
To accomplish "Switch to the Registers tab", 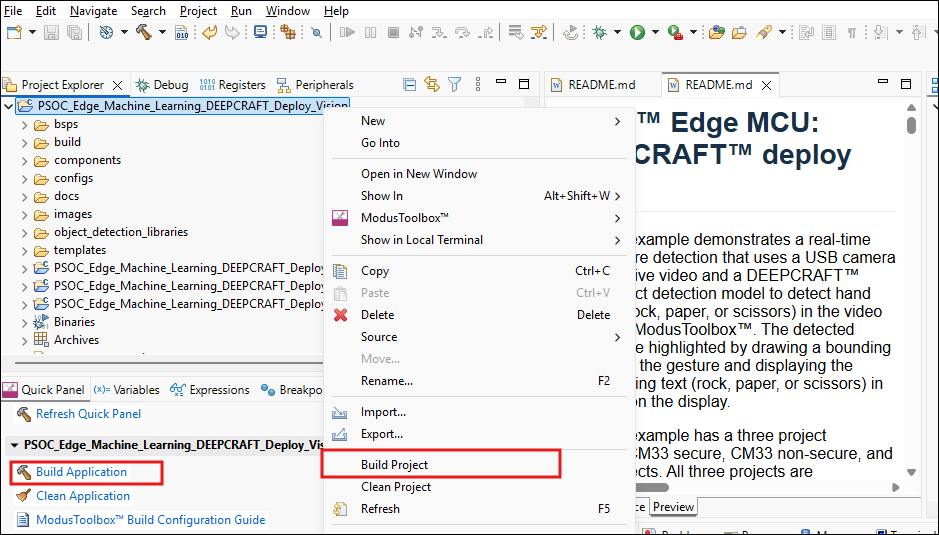I will click(233, 85).
